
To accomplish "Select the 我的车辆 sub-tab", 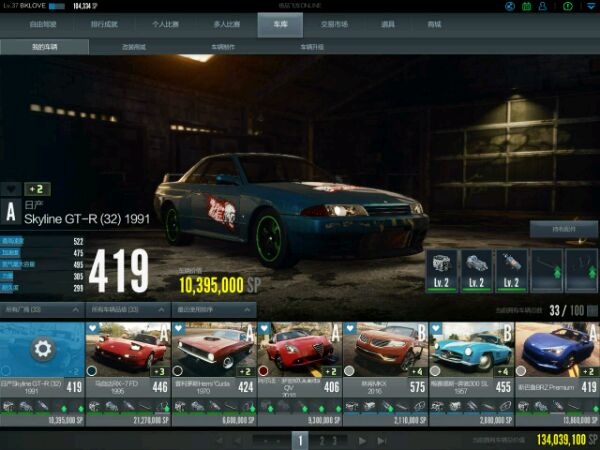I will (x=45, y=47).
